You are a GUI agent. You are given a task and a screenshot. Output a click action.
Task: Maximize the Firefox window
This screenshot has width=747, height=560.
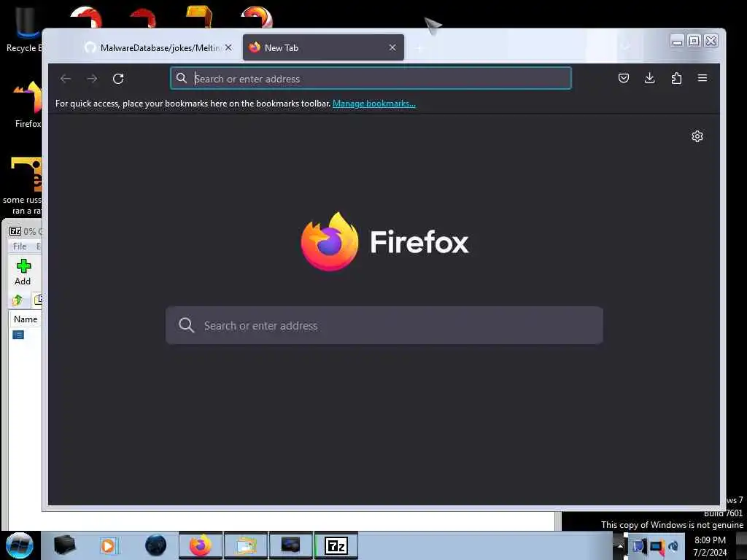click(694, 42)
